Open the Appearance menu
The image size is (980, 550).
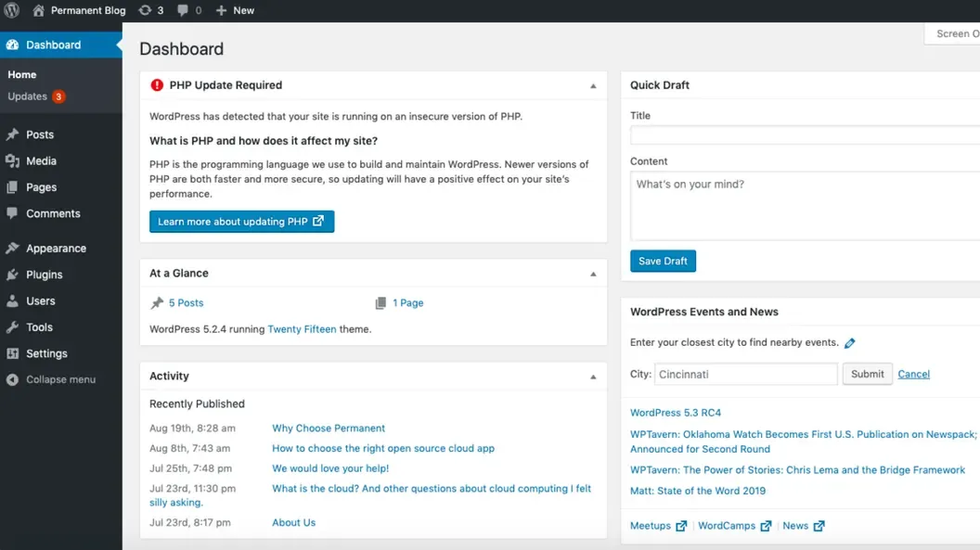pyautogui.click(x=57, y=248)
